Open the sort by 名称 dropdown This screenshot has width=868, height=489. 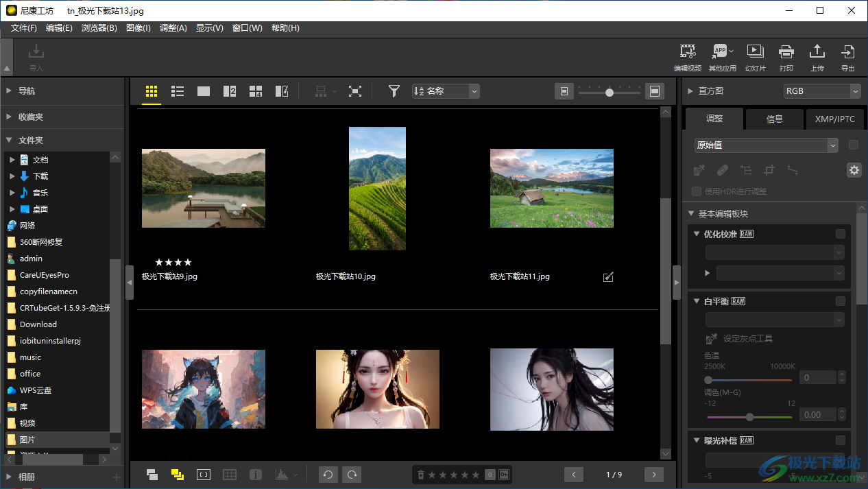[446, 91]
